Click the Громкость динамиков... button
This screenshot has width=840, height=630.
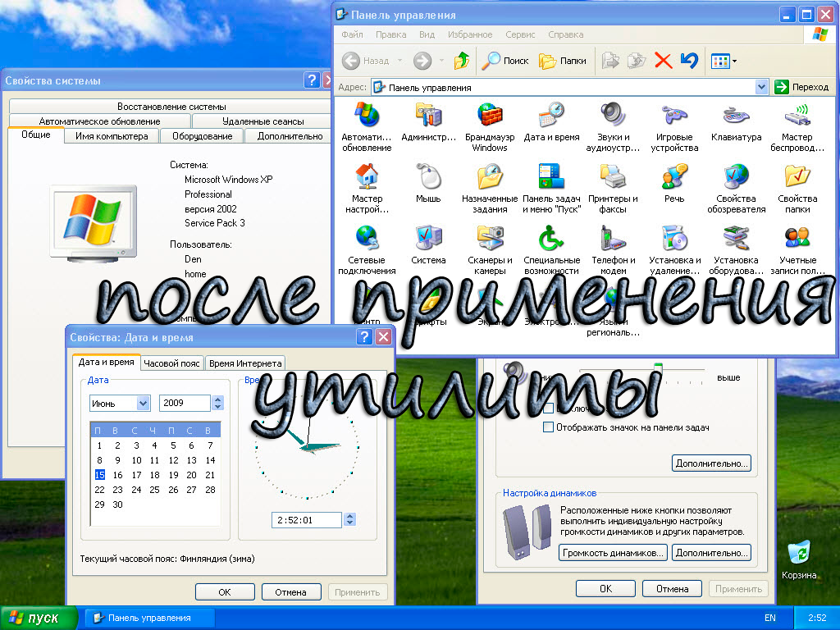[x=612, y=552]
